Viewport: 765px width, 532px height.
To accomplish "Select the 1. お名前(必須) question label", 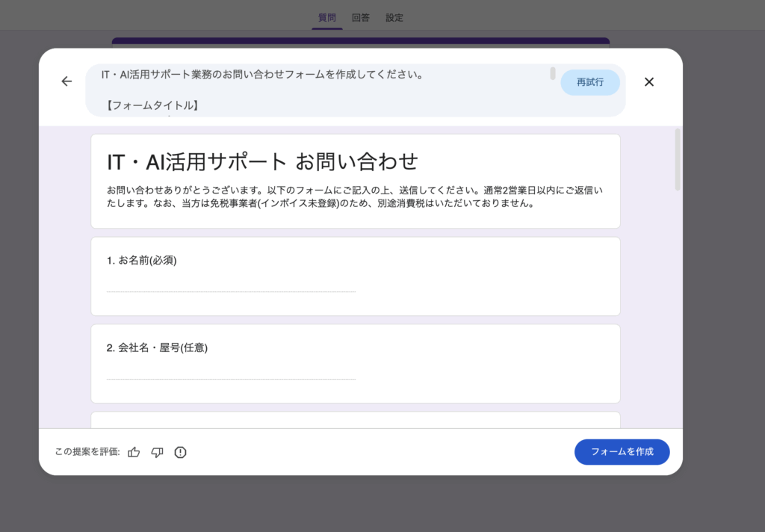I will pos(142,261).
